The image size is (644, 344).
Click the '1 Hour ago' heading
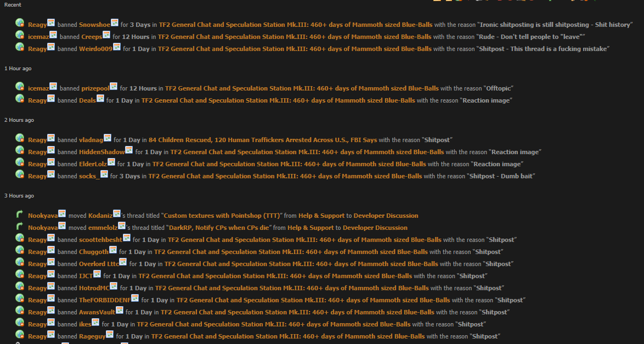(18, 68)
